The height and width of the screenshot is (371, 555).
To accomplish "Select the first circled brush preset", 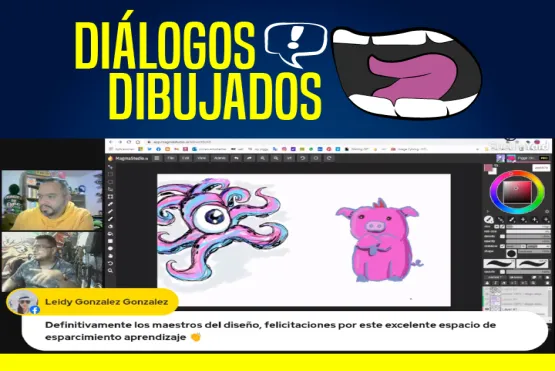I will 488,220.
